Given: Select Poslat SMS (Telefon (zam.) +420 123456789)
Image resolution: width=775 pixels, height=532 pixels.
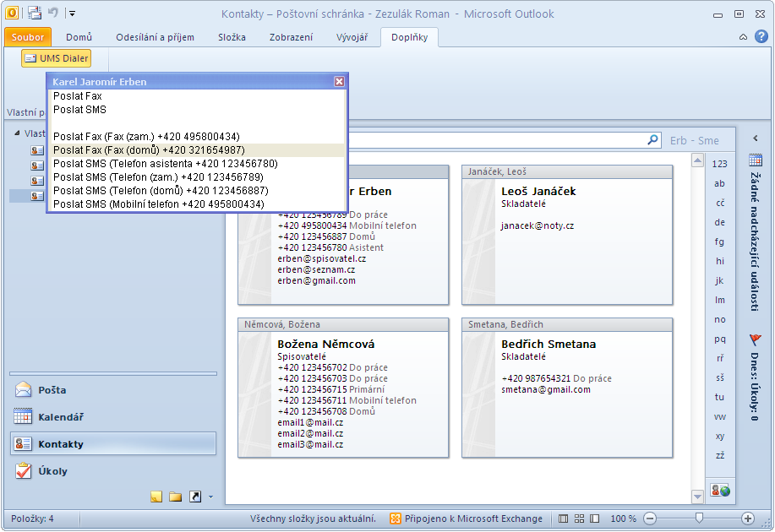Looking at the screenshot, I should [x=199, y=176].
